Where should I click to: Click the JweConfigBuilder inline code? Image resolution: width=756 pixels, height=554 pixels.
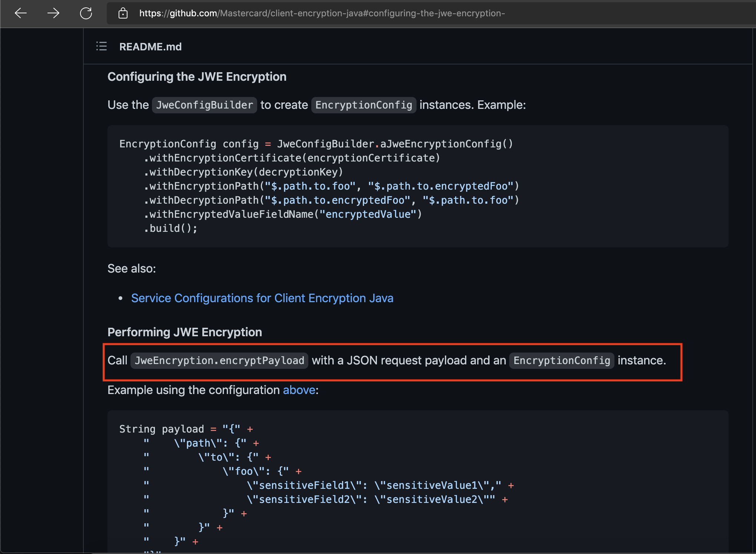pyautogui.click(x=204, y=105)
